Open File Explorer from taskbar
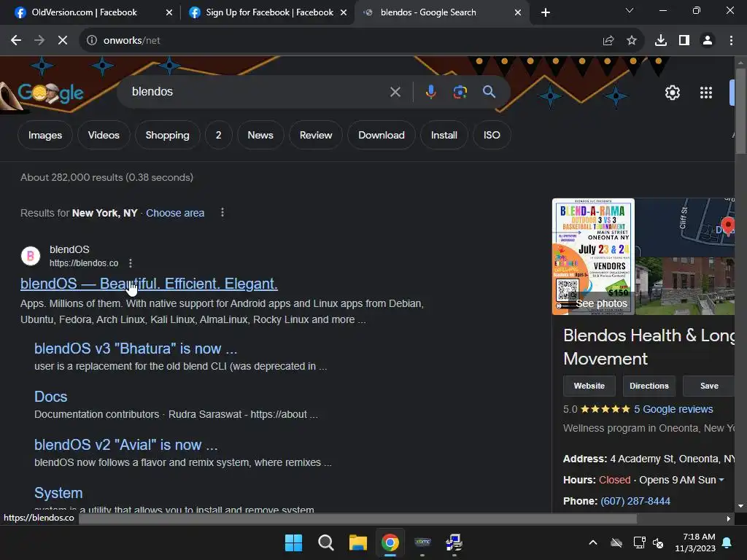The height and width of the screenshot is (560, 747). pos(357,542)
